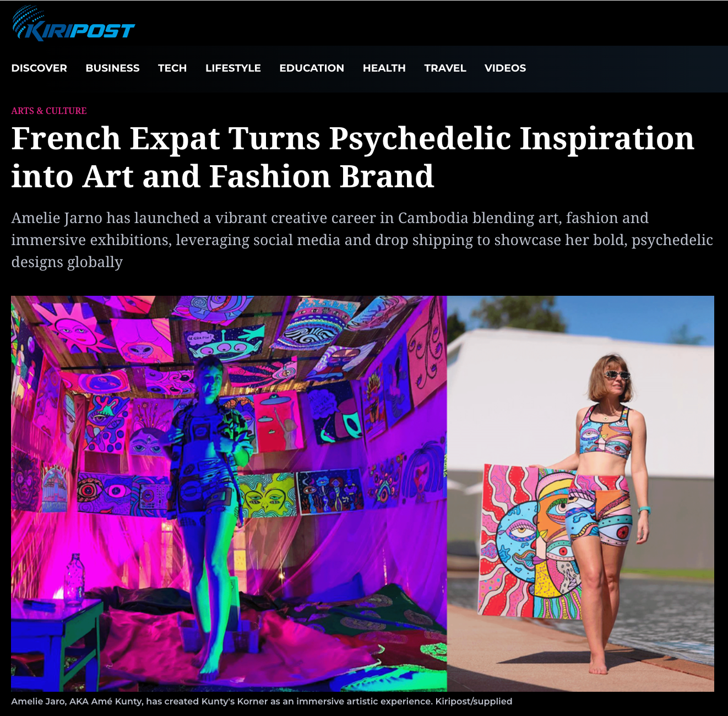The height and width of the screenshot is (716, 728).
Task: Select the Education nav item
Action: pos(312,68)
